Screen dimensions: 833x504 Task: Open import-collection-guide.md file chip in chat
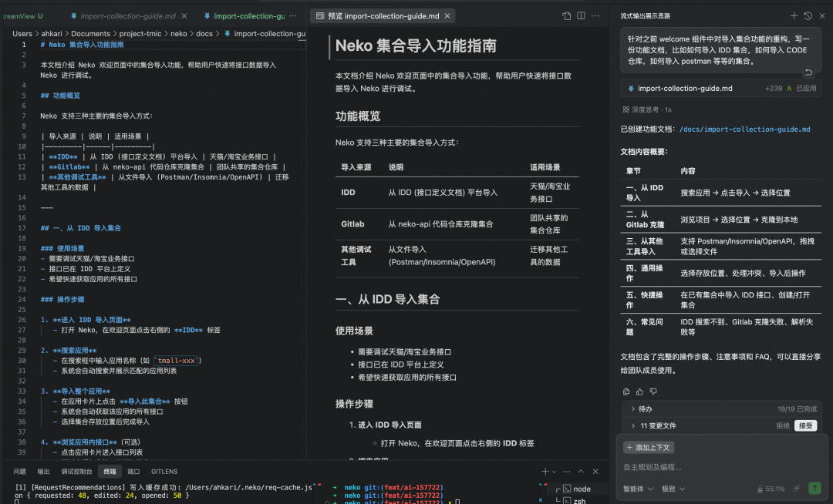pyautogui.click(x=720, y=88)
